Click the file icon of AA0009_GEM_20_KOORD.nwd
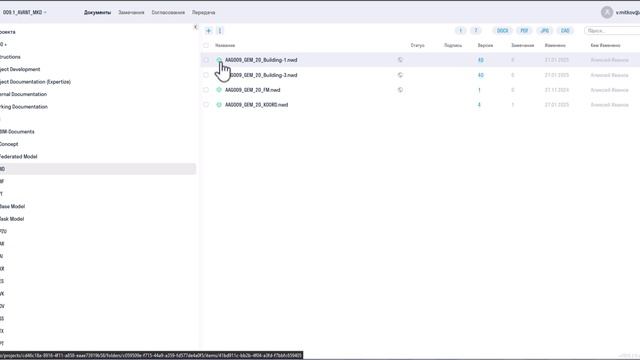The width and height of the screenshot is (640, 360). (219, 105)
